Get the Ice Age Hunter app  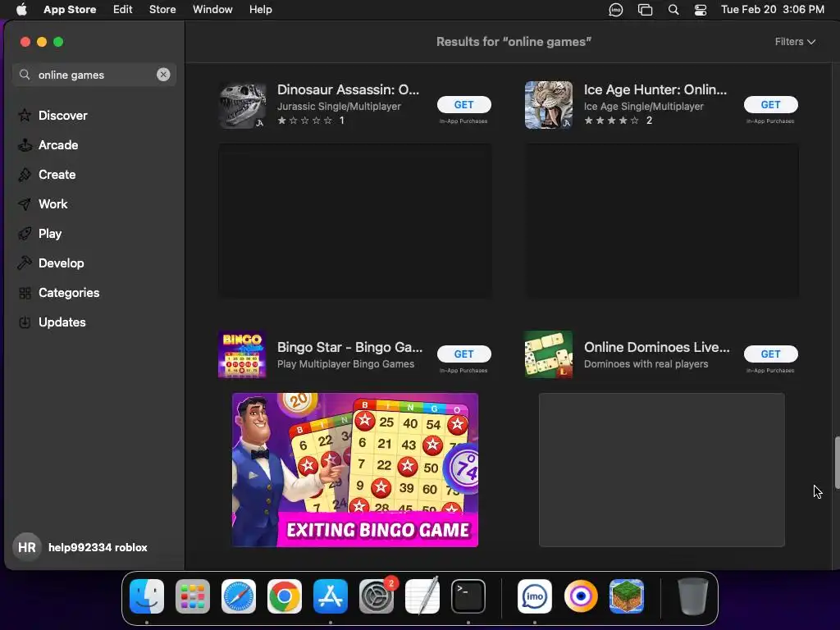pos(770,104)
